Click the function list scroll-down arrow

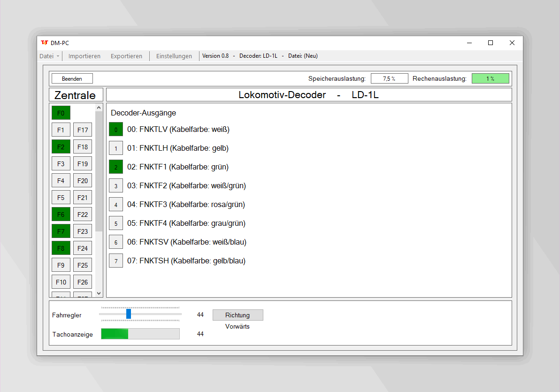tap(99, 293)
